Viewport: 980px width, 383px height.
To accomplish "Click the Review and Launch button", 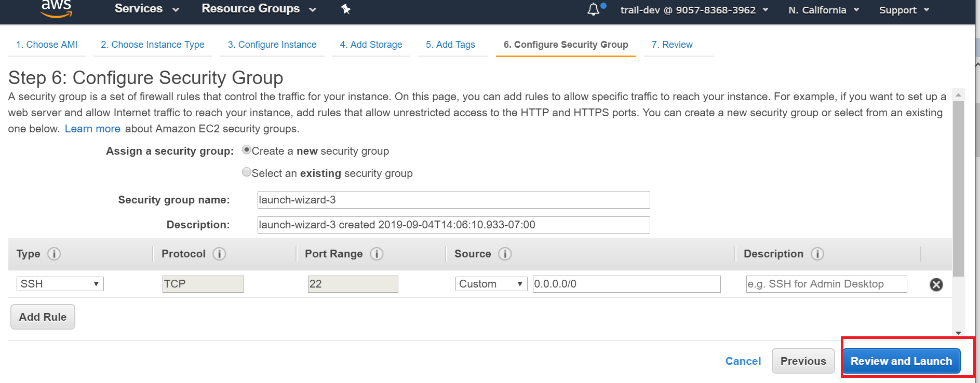I will [901, 361].
